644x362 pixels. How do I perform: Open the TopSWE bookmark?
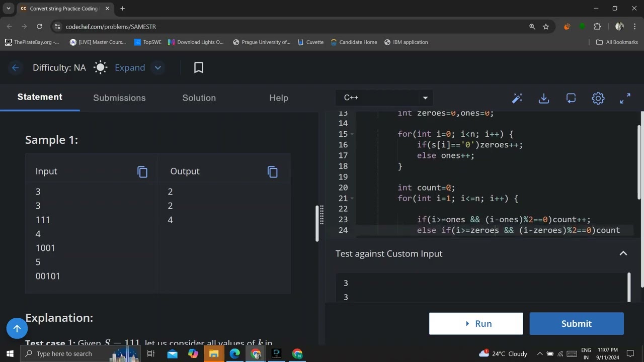pos(148,42)
